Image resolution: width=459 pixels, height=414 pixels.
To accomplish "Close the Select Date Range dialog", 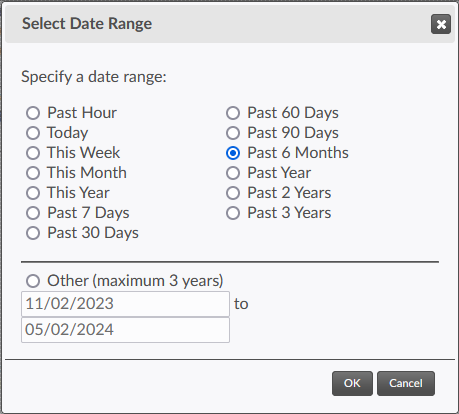I will point(441,24).
